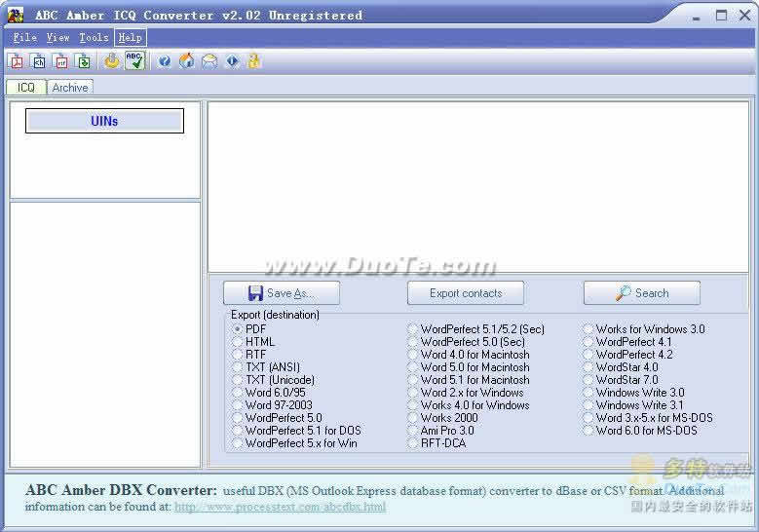The image size is (759, 532).
Task: Select WordPerfect 5.1/5.2 (Sec) option
Action: click(476, 329)
